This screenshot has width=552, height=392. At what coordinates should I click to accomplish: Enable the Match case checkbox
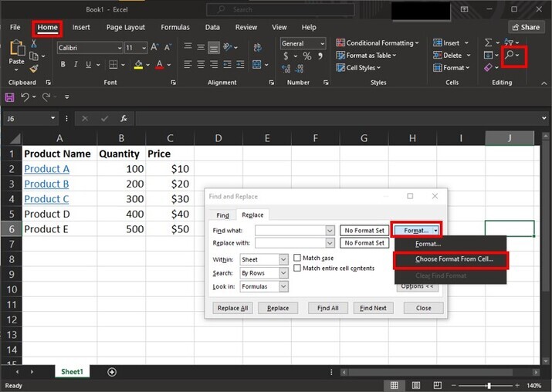297,258
